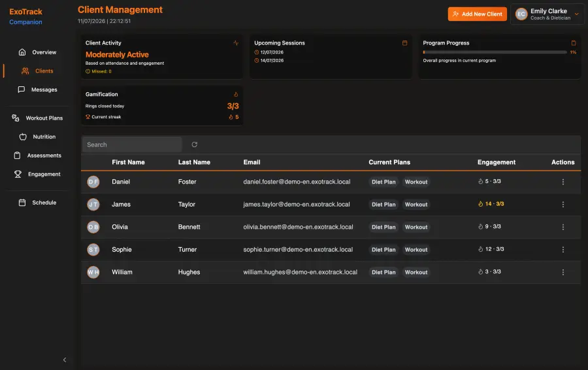Click the Current Plans column header
This screenshot has height=370, width=588.
[x=389, y=162]
